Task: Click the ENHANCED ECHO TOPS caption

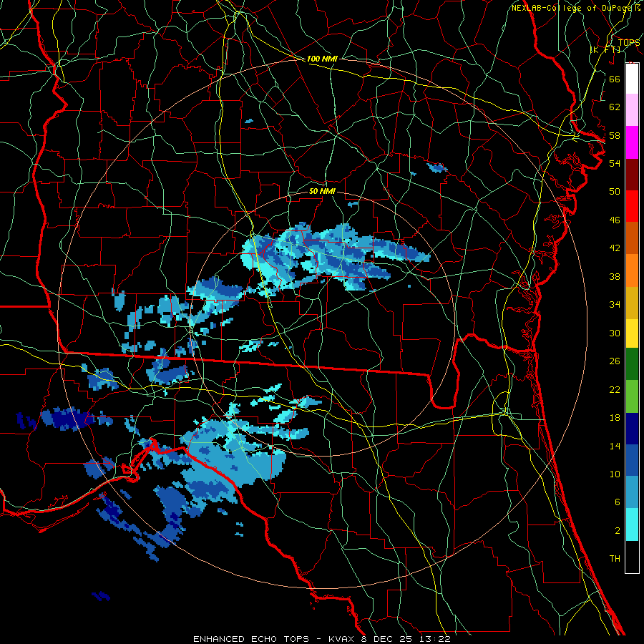Action: point(251,639)
